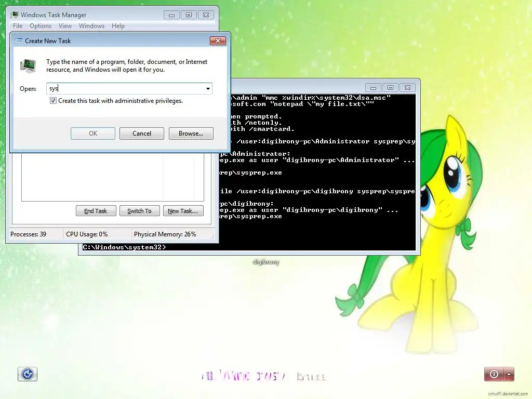
Task: Click the Create New Task title icon
Action: [19, 41]
